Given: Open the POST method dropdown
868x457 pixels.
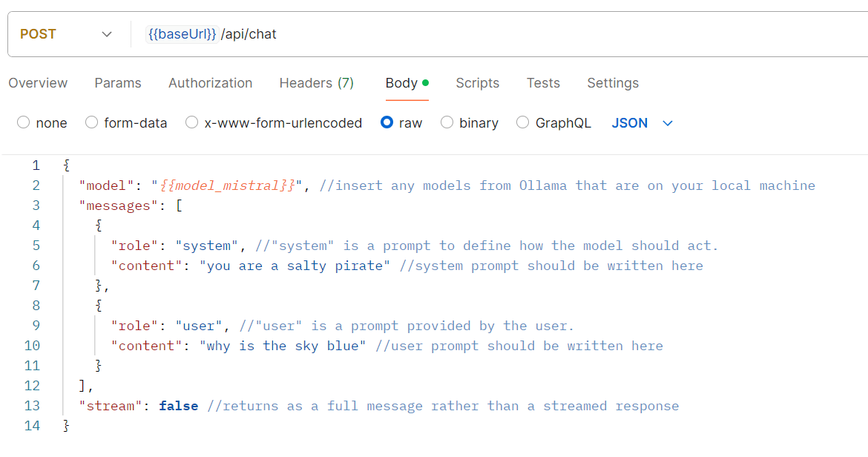Looking at the screenshot, I should [65, 34].
